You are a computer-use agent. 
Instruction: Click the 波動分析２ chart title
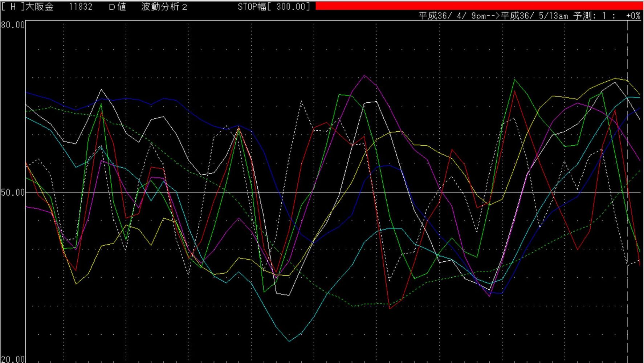tap(164, 7)
